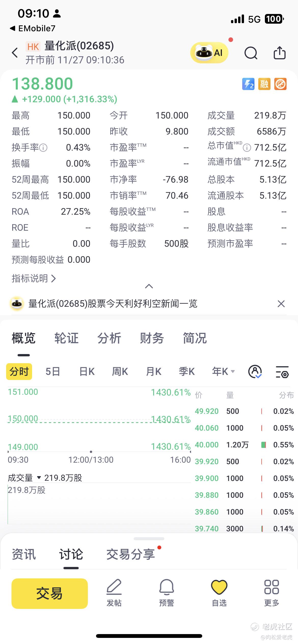Tap the 每手股数 500股 value
Screen dimensions: 298x644
pyautogui.click(x=176, y=244)
